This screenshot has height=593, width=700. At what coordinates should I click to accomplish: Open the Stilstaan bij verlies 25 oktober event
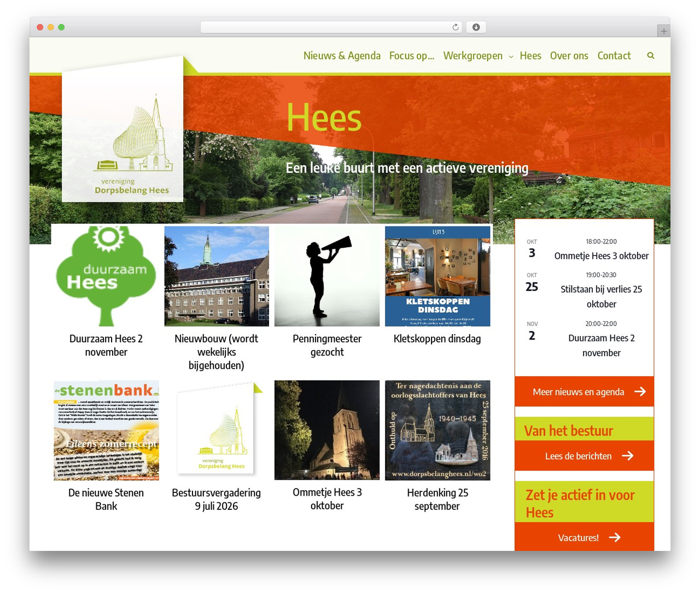(x=602, y=296)
